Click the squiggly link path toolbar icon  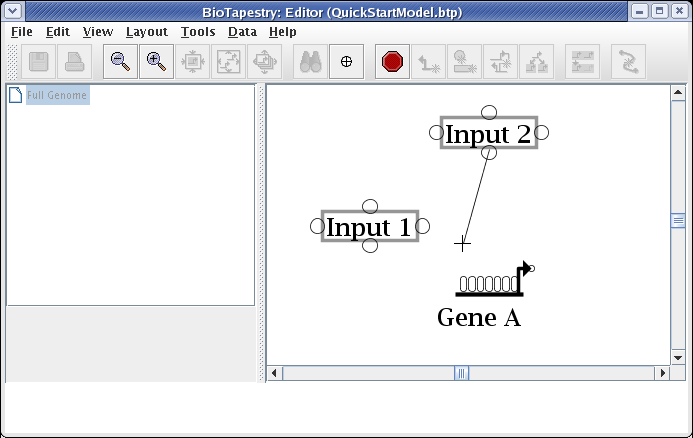pos(628,62)
